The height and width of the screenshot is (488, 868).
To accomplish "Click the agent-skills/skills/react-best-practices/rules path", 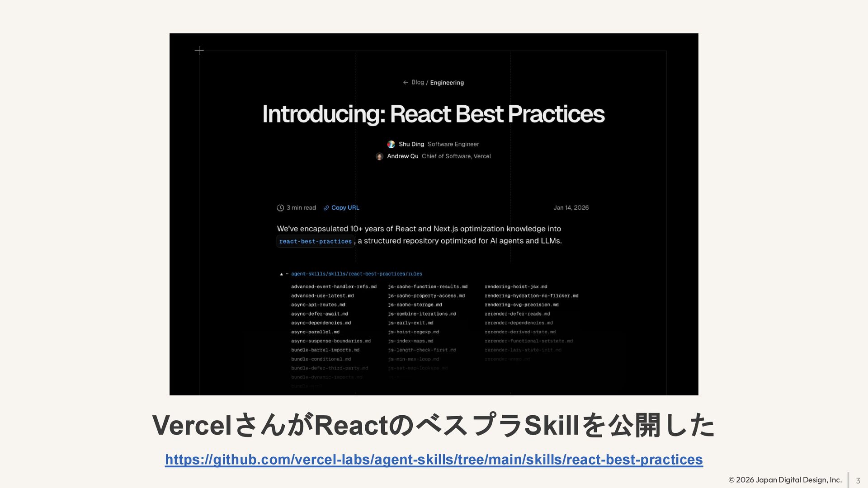I will pyautogui.click(x=356, y=274).
